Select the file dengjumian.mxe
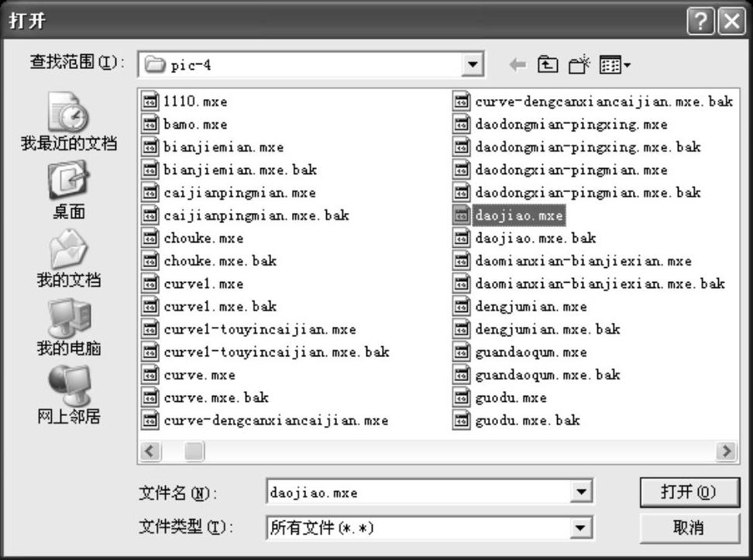Viewport: 753px width, 560px height. (x=531, y=307)
